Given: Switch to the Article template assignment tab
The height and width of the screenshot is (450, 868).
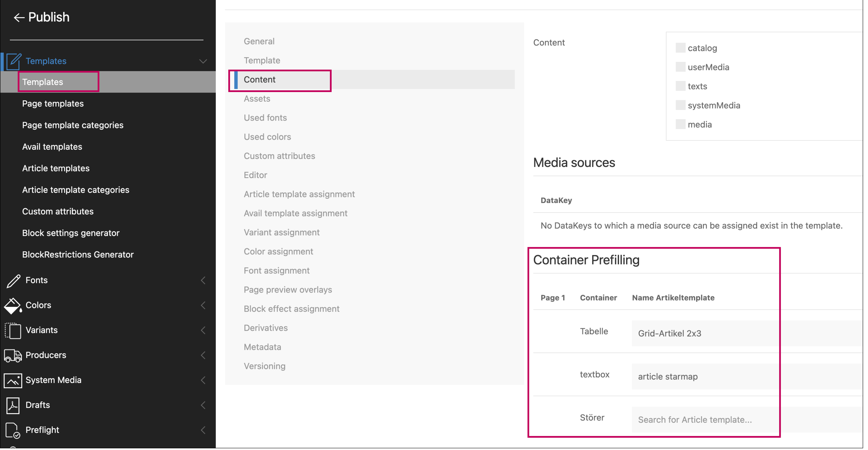Looking at the screenshot, I should (299, 194).
